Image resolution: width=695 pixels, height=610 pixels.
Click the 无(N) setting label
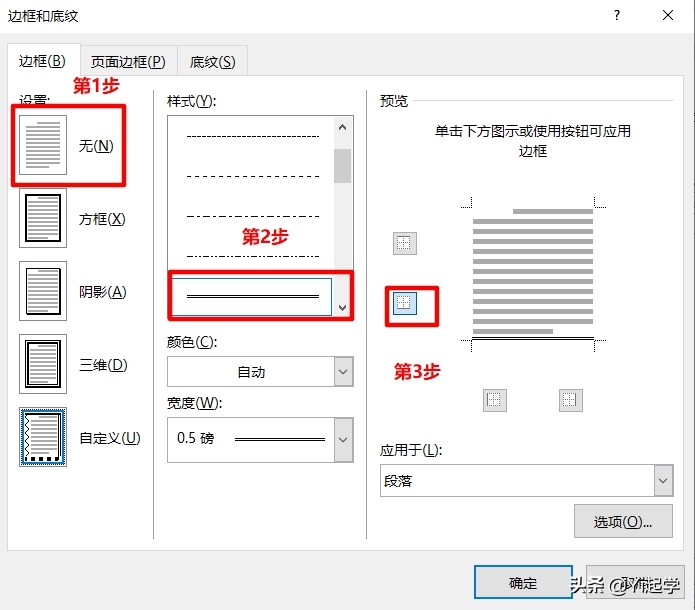point(96,146)
